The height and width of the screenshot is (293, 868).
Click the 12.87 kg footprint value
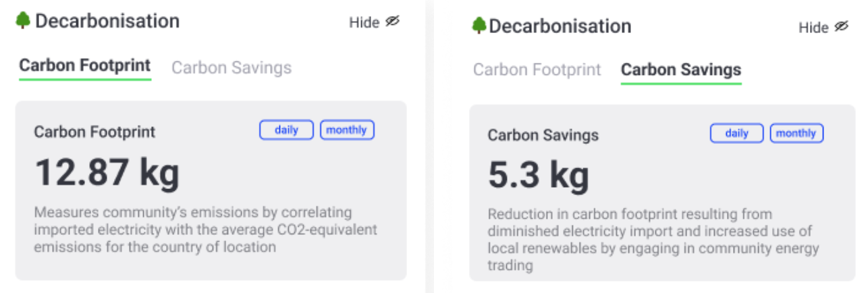coord(107,172)
